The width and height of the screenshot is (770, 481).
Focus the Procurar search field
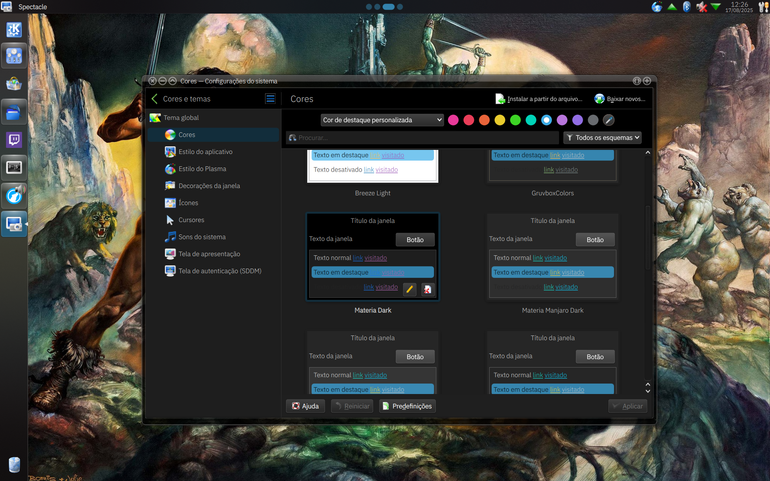[422, 138]
